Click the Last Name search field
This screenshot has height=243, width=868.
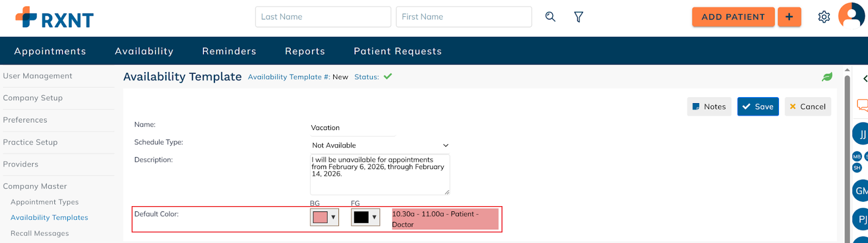point(323,17)
